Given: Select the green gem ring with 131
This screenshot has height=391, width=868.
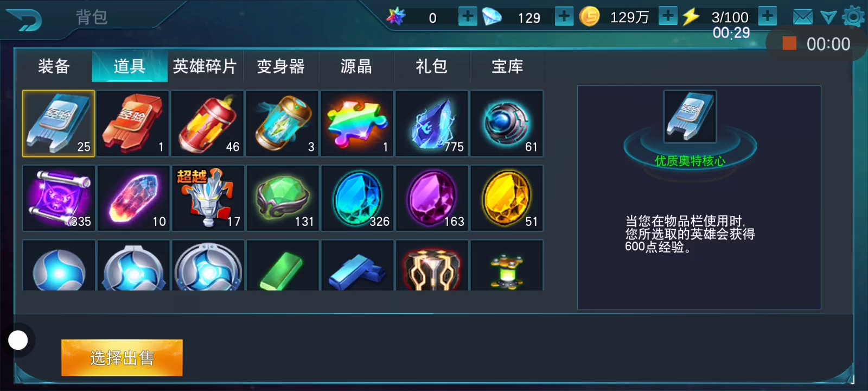Looking at the screenshot, I should point(283,198).
